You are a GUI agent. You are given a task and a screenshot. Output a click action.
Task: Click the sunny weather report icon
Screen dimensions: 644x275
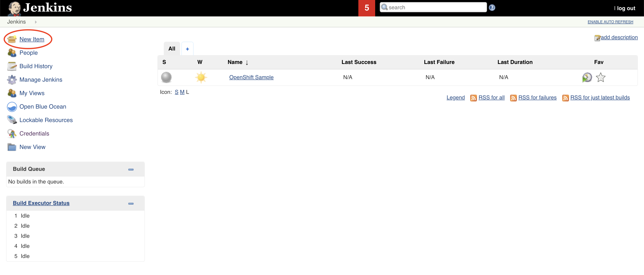(201, 77)
